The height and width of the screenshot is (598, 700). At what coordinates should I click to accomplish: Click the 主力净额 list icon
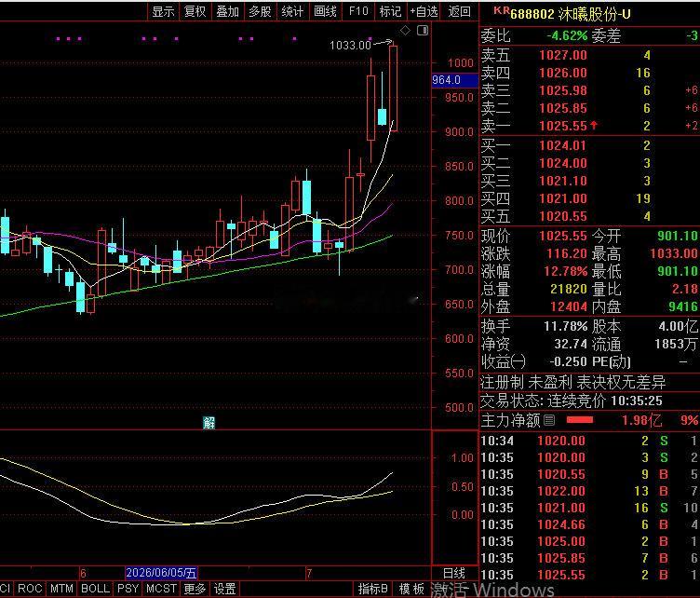(549, 420)
